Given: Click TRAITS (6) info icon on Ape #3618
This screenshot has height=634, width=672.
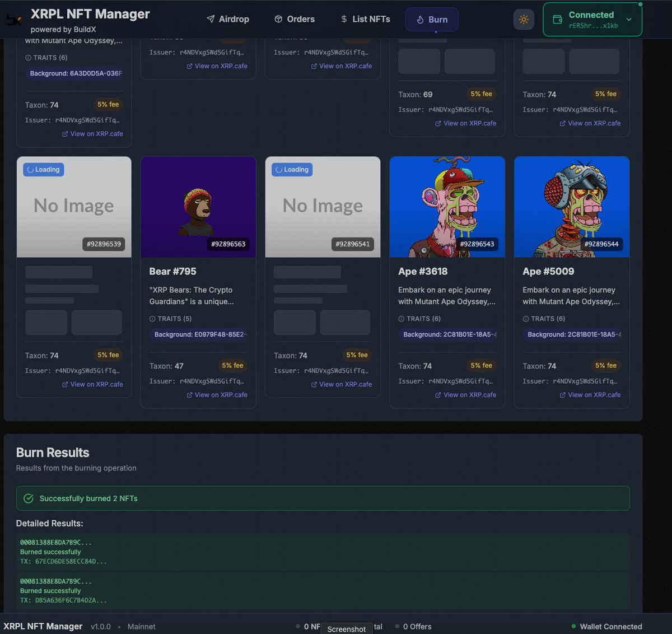Looking at the screenshot, I should coord(401,319).
